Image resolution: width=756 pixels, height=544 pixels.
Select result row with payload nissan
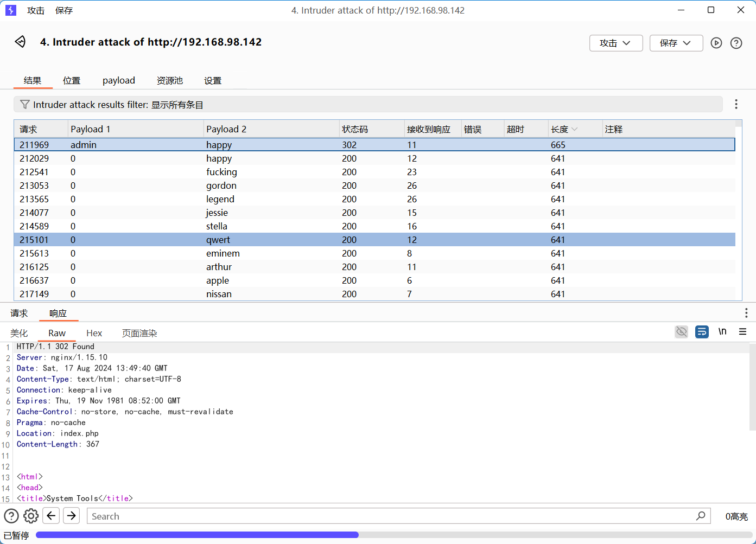click(374, 294)
